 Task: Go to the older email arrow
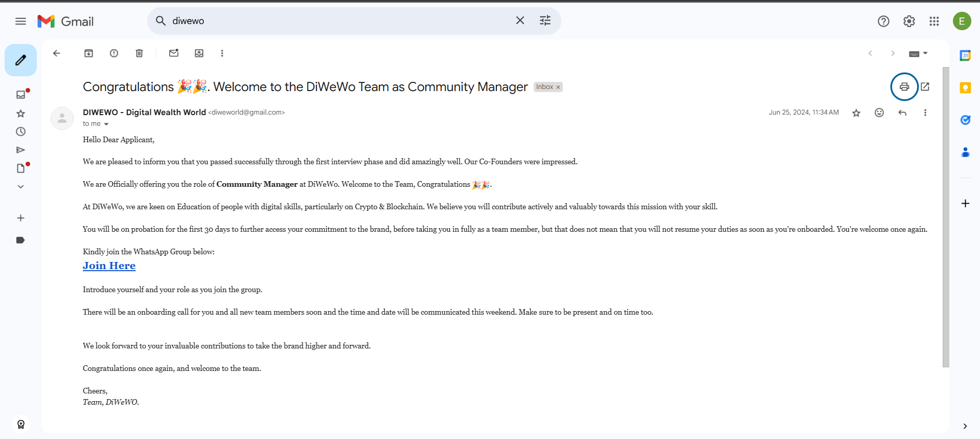point(893,53)
